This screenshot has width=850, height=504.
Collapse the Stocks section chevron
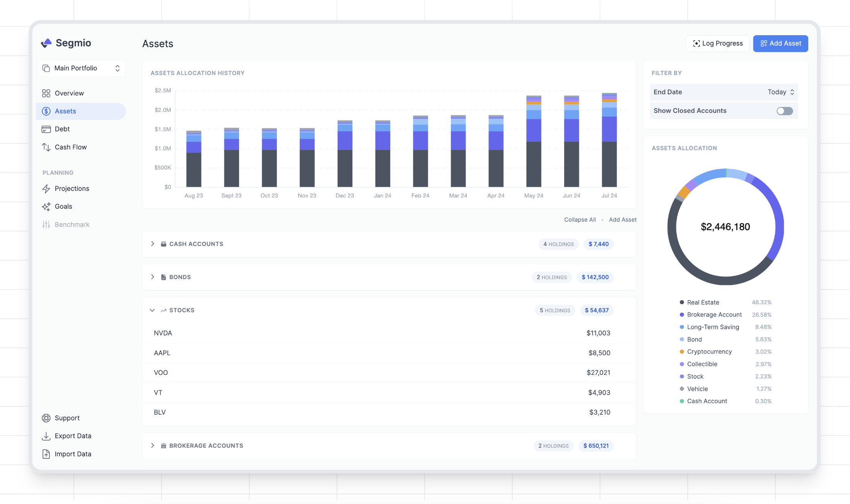(152, 310)
